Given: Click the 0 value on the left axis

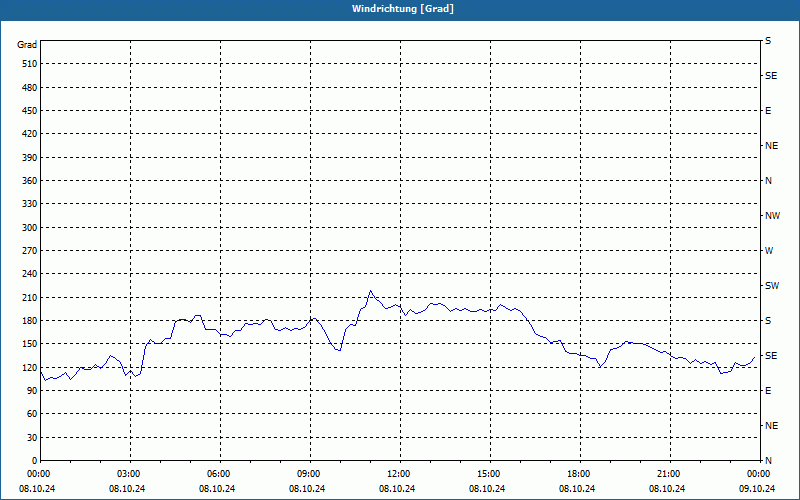Looking at the screenshot, I should click(x=35, y=461).
